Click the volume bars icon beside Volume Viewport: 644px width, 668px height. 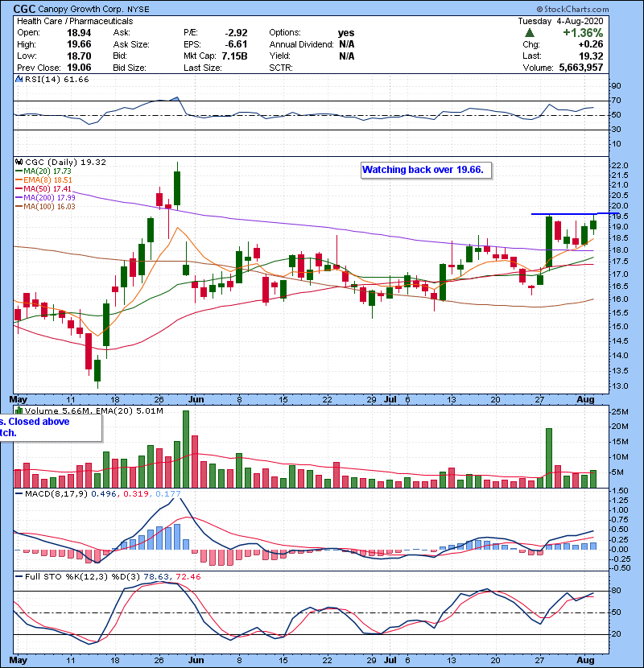pos(19,410)
